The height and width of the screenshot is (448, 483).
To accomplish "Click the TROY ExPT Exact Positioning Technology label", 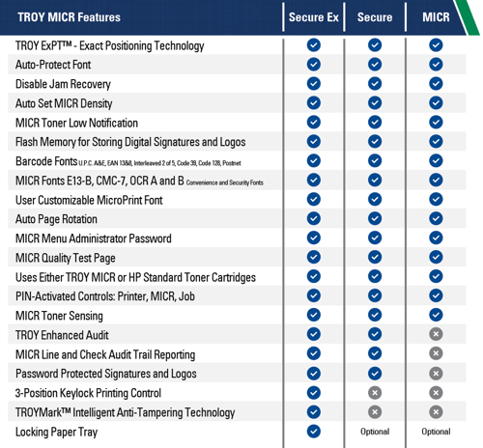I will pos(110,45).
